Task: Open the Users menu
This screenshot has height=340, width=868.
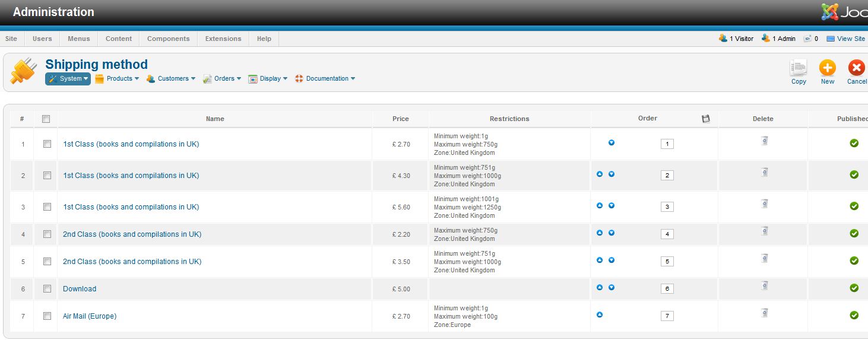Action: point(42,39)
